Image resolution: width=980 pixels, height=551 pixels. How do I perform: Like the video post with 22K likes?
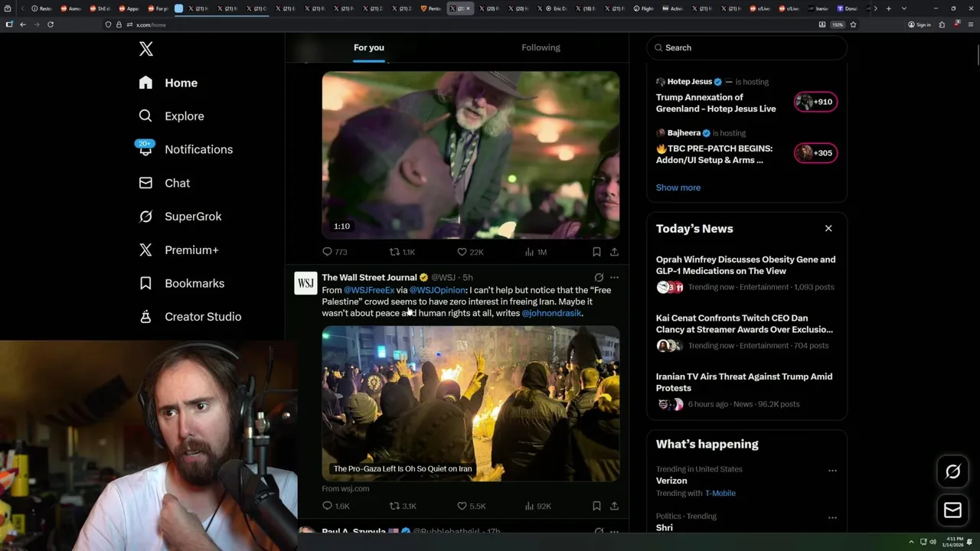point(470,252)
